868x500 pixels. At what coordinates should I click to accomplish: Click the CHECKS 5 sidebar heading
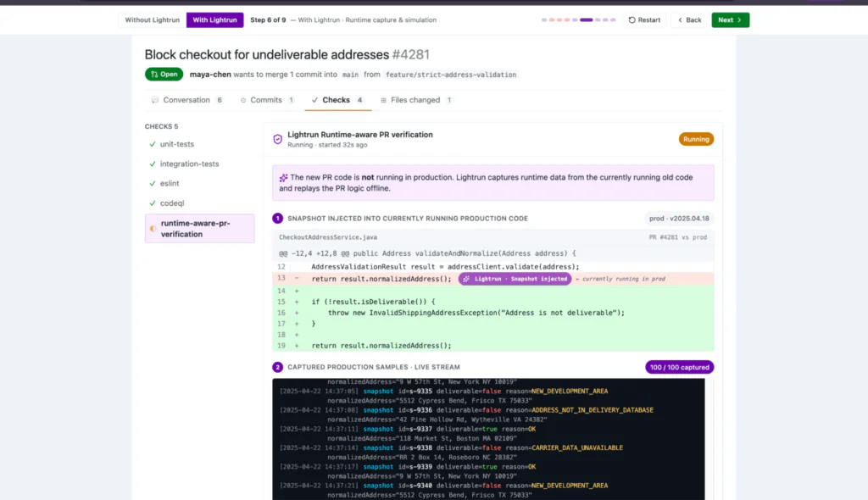point(162,127)
